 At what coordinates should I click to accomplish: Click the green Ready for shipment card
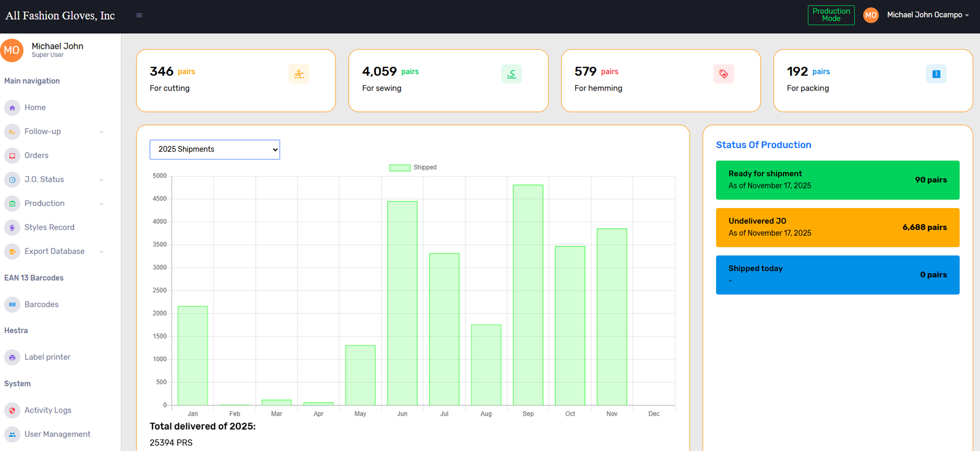coord(837,180)
